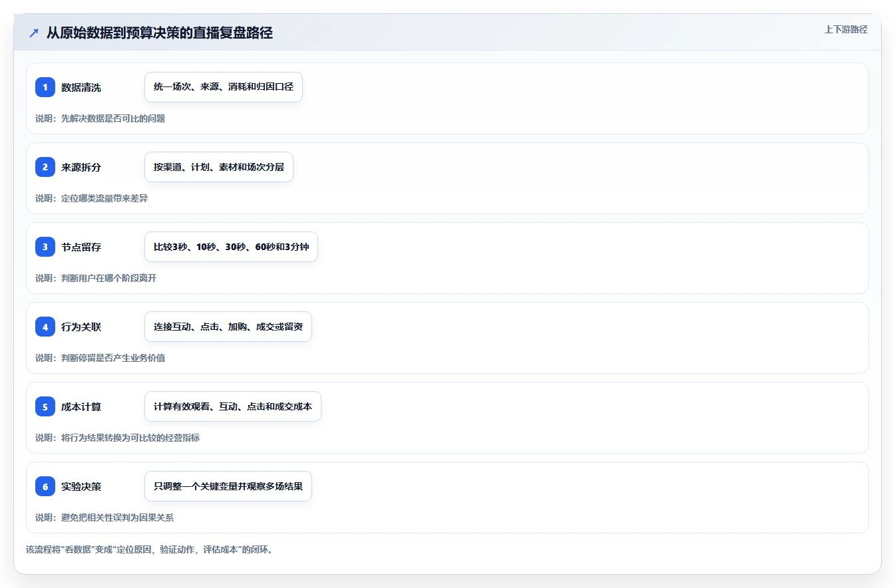Click the chip 只调整一个关键变量并观察多场结果
The width and height of the screenshot is (895, 588).
pos(228,486)
